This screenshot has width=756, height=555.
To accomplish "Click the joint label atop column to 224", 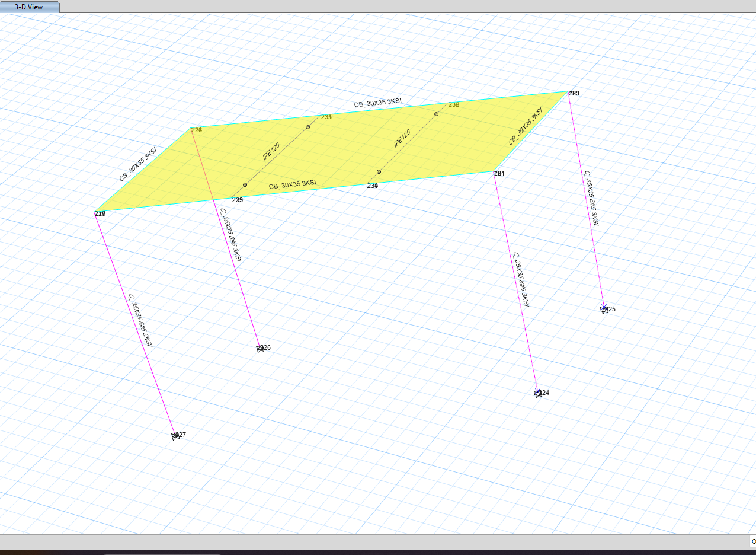I will pyautogui.click(x=499, y=173).
